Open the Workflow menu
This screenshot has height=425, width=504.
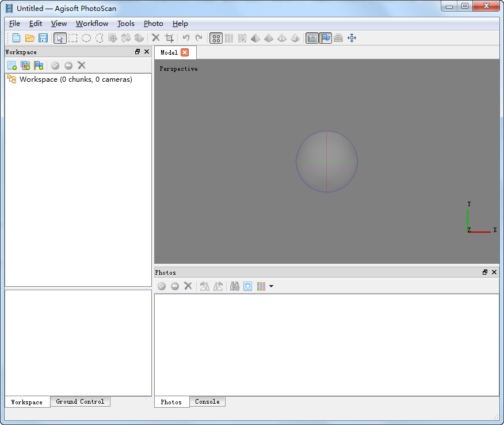tap(92, 24)
